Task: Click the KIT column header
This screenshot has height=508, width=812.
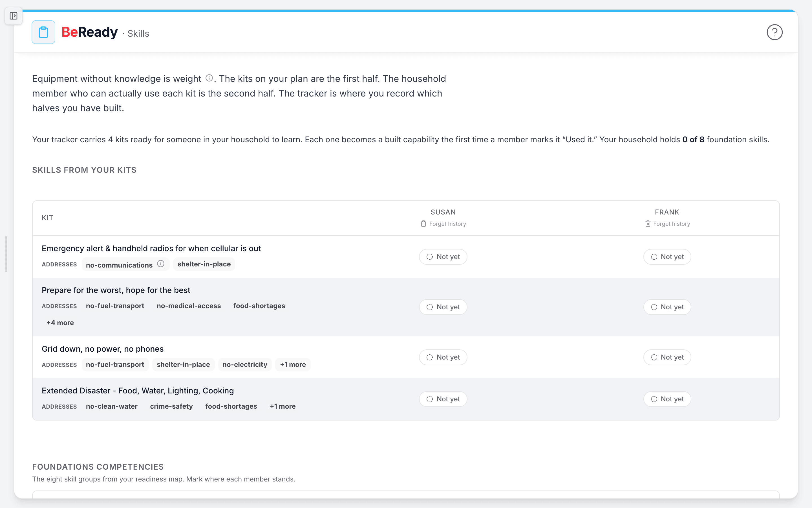Action: (x=47, y=218)
